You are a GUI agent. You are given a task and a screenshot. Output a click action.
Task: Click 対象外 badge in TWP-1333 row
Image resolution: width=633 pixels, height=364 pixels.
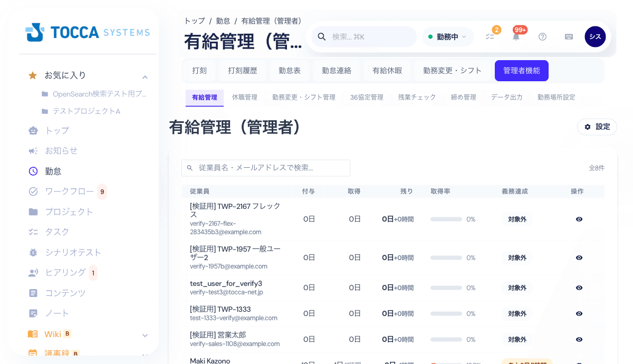(x=517, y=314)
